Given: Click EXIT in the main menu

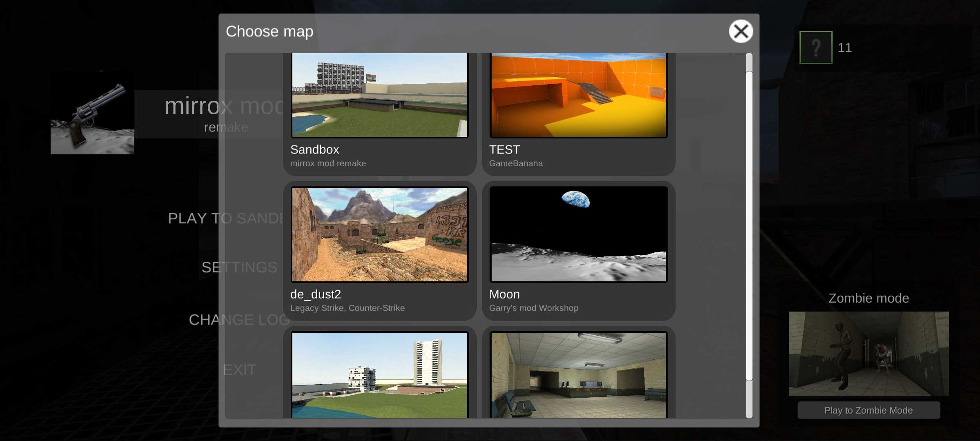Looking at the screenshot, I should 239,370.
